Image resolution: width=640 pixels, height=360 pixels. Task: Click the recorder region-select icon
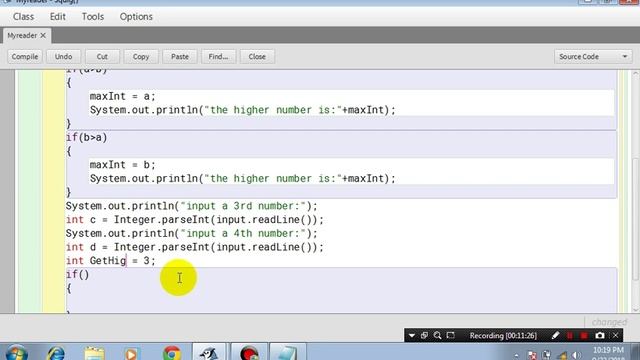coord(451,336)
